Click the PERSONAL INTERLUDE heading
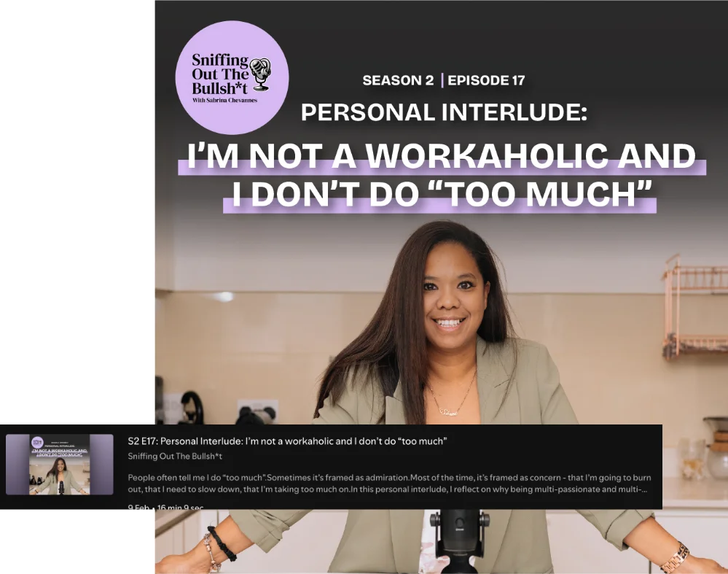Viewport: 728px width, 574px height. [444, 112]
